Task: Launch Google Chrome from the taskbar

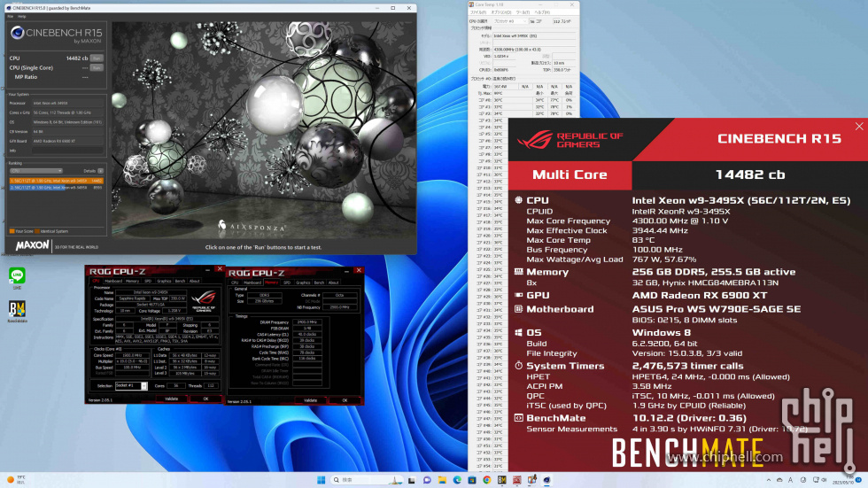Action: 486,480
